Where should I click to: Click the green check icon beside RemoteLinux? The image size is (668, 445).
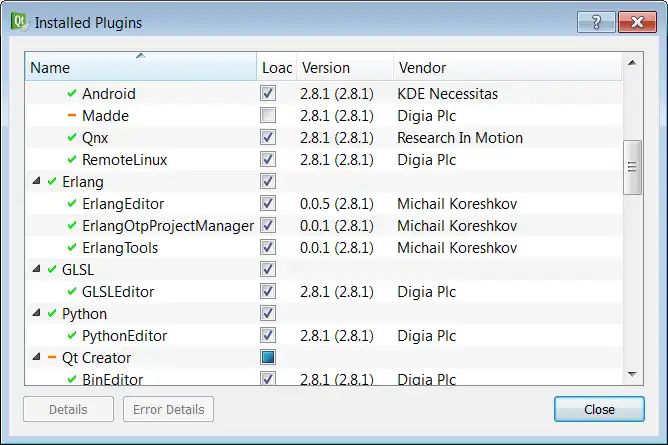(x=72, y=160)
